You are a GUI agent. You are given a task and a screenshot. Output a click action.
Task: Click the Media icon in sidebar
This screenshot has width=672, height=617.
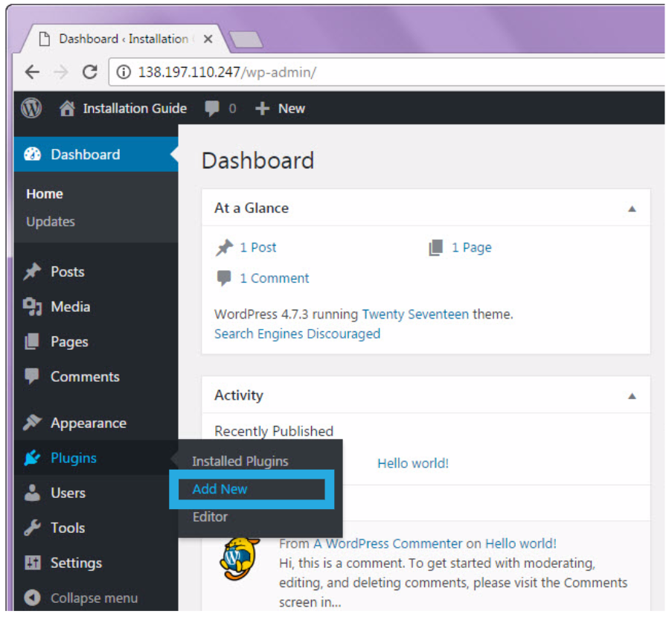[32, 307]
